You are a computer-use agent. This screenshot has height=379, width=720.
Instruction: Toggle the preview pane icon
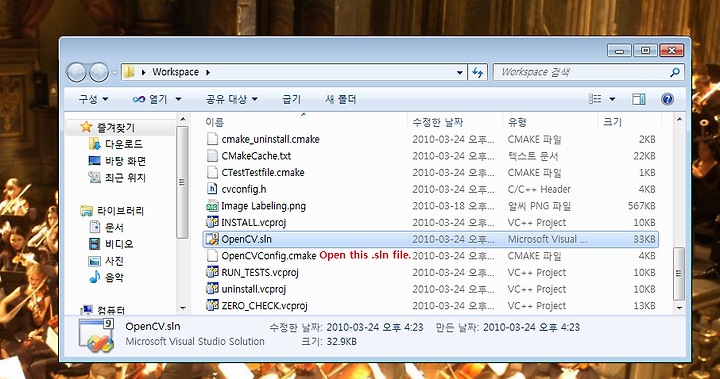(639, 99)
